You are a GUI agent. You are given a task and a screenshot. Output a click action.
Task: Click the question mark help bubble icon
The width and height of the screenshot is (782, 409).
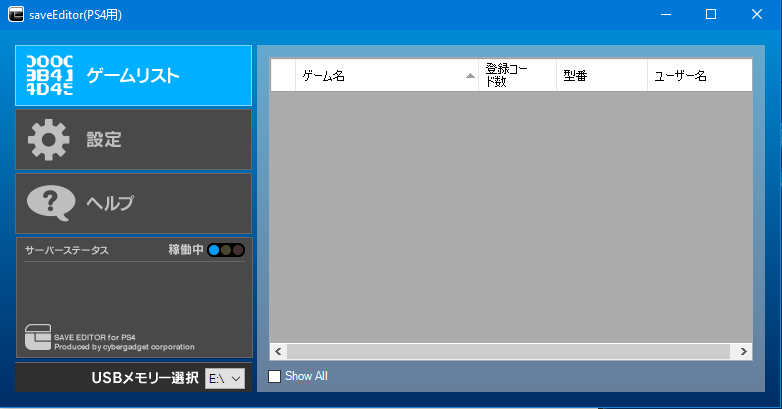51,203
